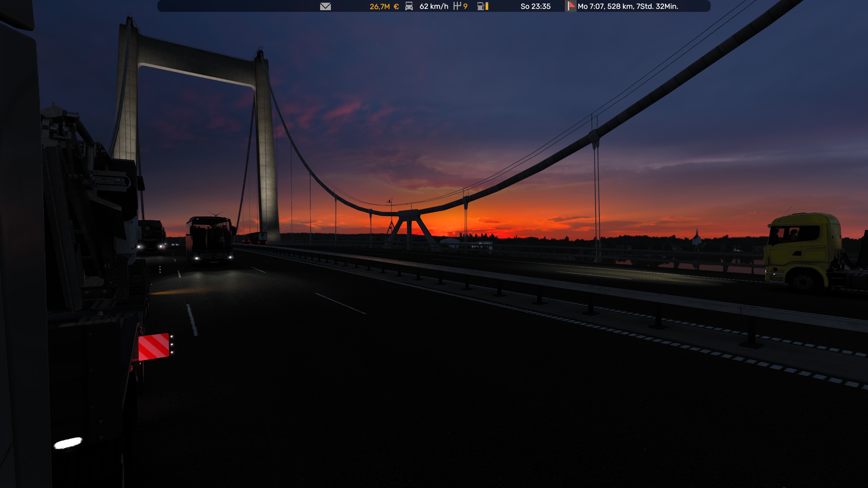Click the So 23:35 game clock
Image resolution: width=868 pixels, height=488 pixels.
[535, 6]
